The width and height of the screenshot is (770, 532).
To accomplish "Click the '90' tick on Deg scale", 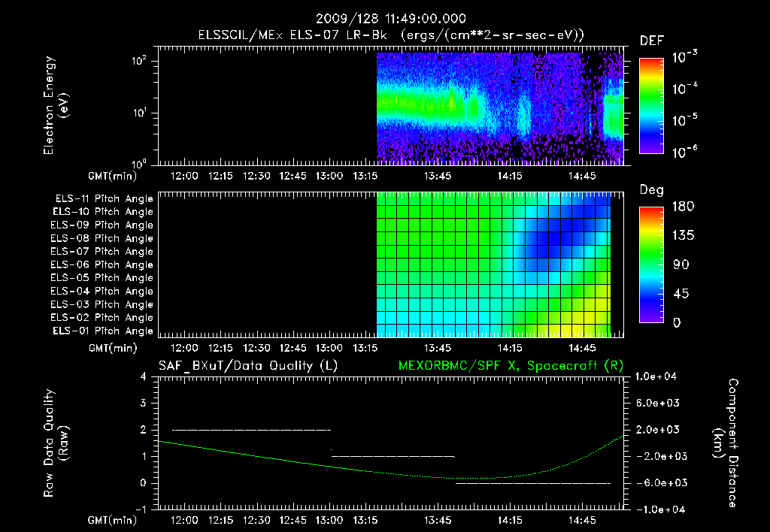I will tap(681, 265).
